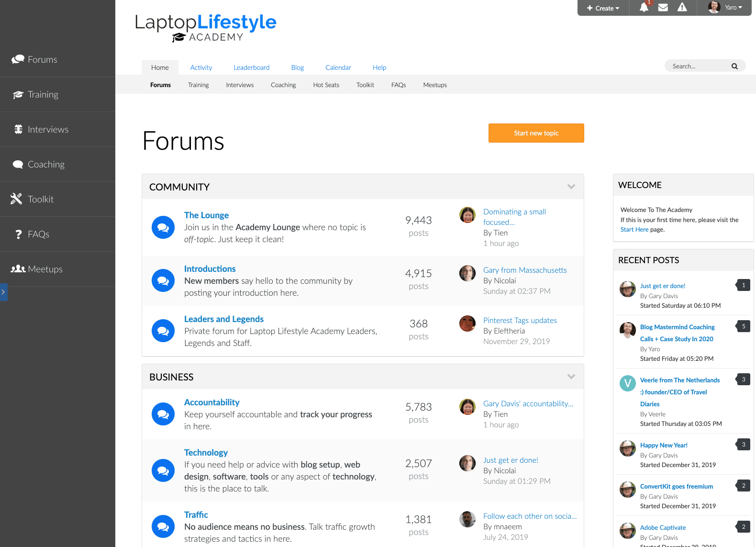Open Nicolai's avatar beside Just get er done

(467, 463)
